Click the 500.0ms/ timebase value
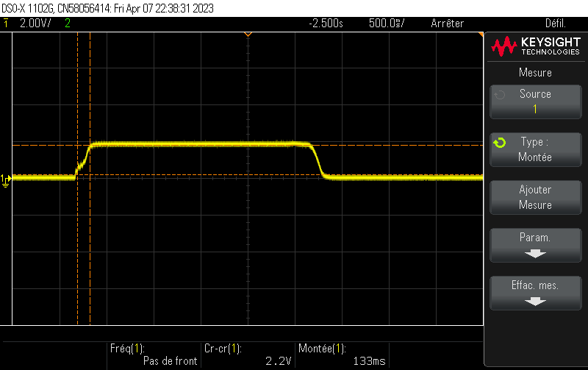The image size is (588, 370). coord(387,24)
